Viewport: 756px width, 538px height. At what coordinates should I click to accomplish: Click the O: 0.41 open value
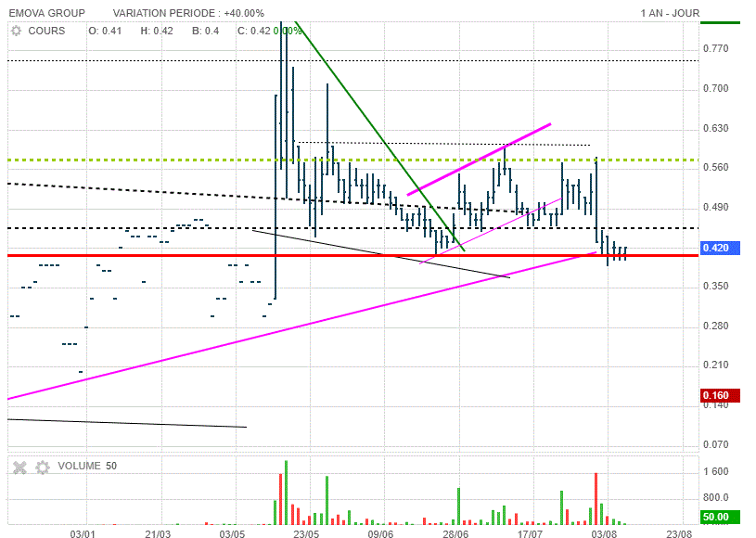[105, 31]
